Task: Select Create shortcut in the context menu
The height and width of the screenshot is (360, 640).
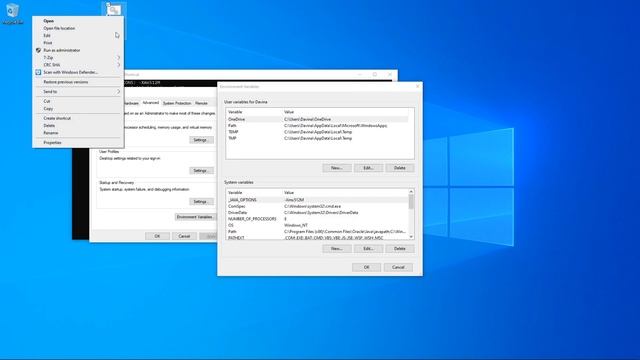Action: (78, 118)
